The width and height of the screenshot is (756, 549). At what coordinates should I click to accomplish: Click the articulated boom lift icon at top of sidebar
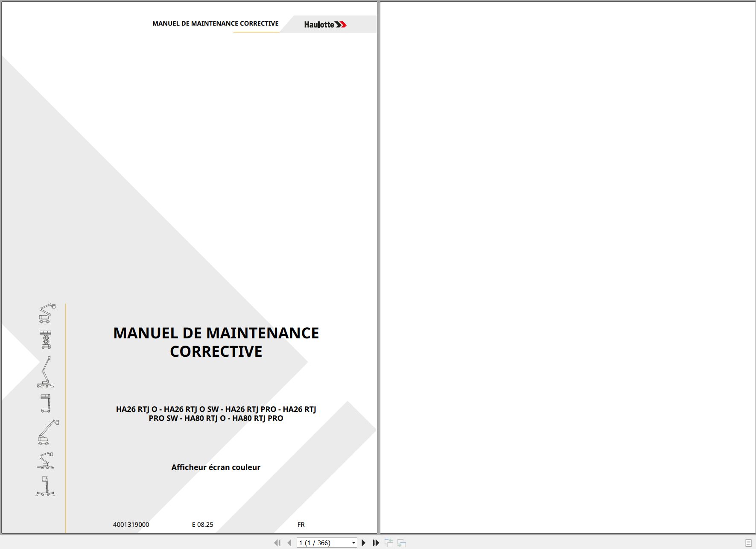(x=47, y=313)
